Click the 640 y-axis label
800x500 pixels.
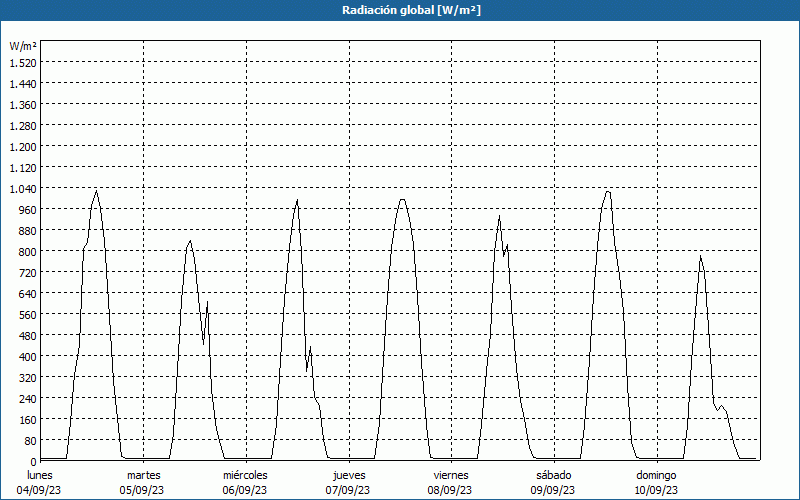28,293
